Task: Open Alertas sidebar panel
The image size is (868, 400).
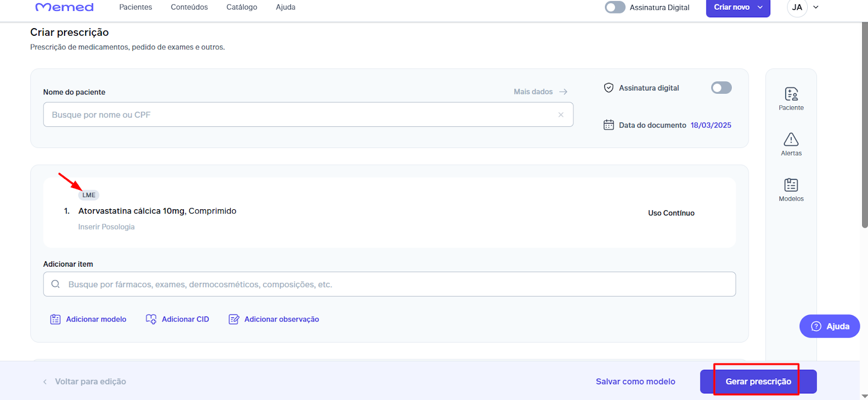Action: click(791, 144)
